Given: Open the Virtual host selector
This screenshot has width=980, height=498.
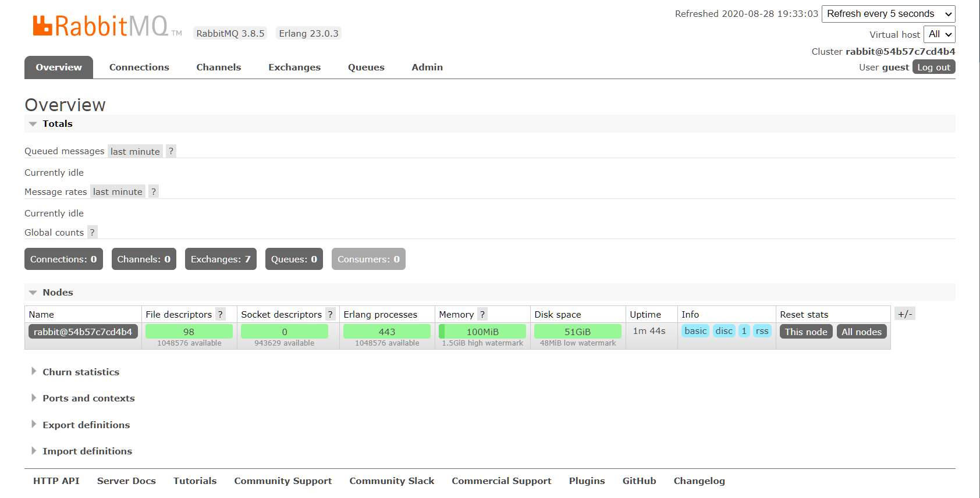Looking at the screenshot, I should coord(939,34).
